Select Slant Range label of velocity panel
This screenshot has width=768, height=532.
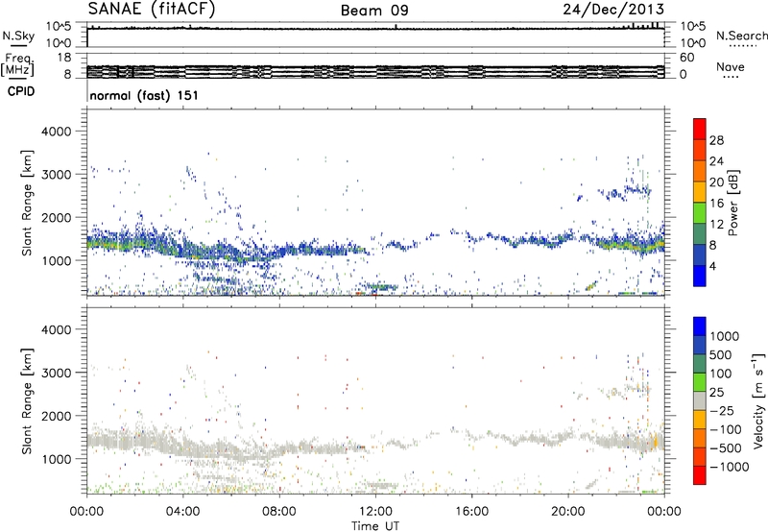27,401
